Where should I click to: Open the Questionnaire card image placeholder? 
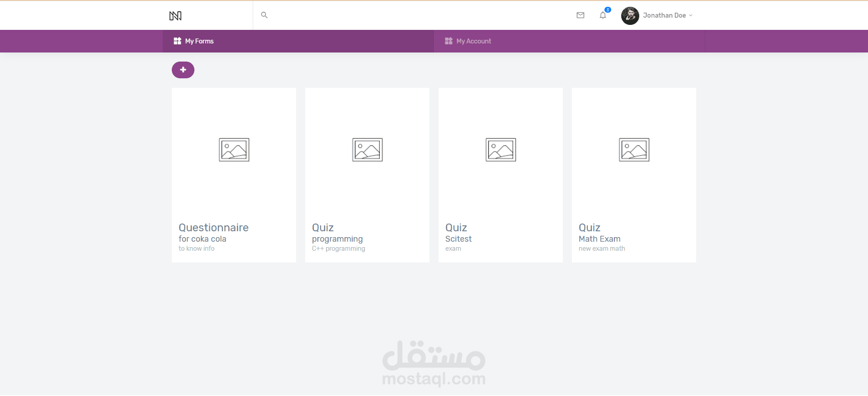click(234, 150)
